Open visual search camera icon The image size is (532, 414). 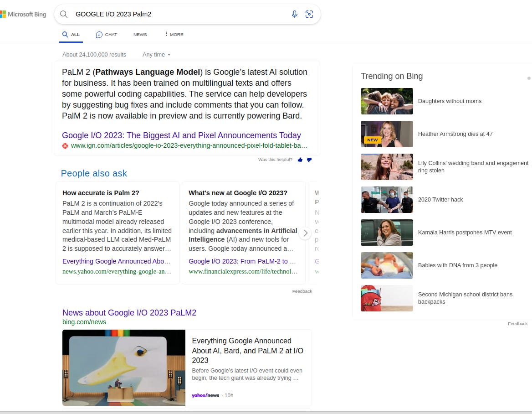click(x=309, y=14)
